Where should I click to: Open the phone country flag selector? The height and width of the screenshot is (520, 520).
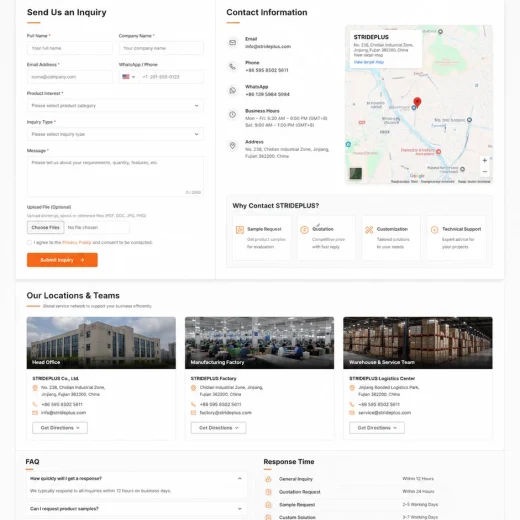pos(128,77)
